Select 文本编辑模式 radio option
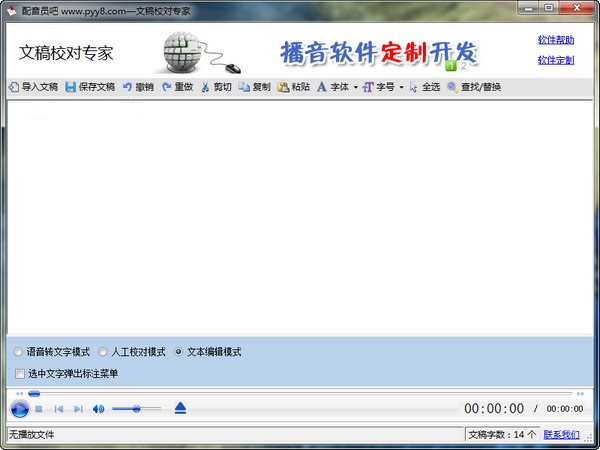This screenshot has width=600, height=450. point(208,352)
